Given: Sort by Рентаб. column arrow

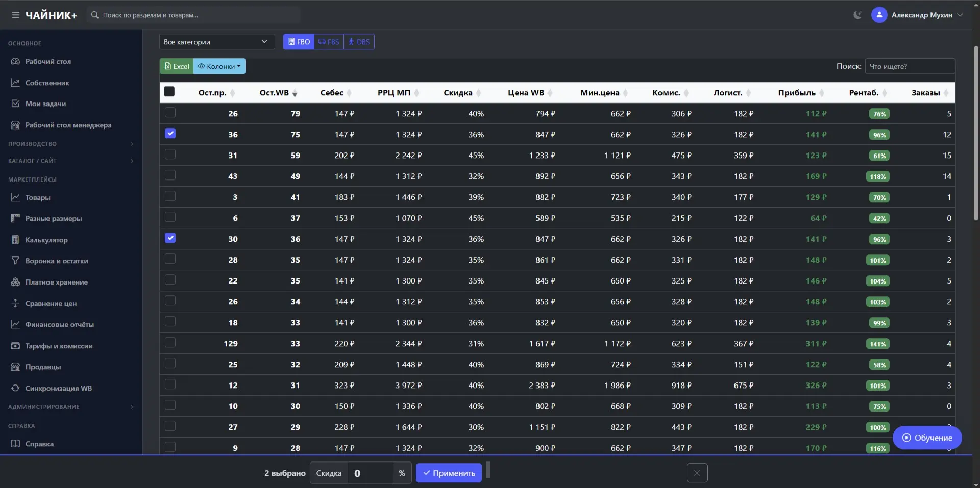Looking at the screenshot, I should point(885,93).
